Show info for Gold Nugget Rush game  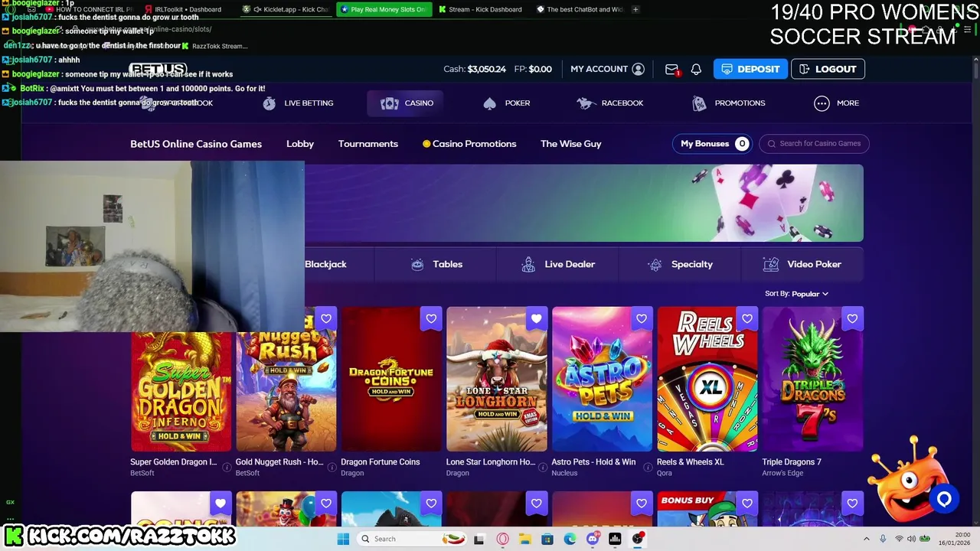[332, 467]
